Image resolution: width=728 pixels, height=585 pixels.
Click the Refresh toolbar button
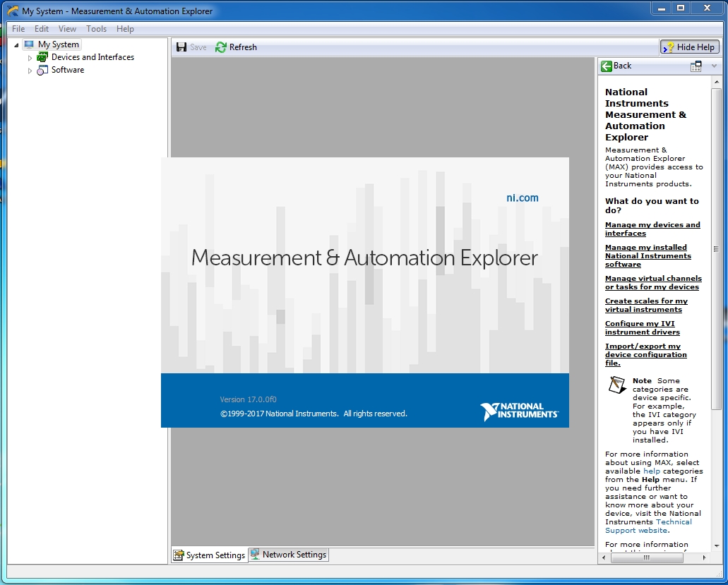pos(237,47)
